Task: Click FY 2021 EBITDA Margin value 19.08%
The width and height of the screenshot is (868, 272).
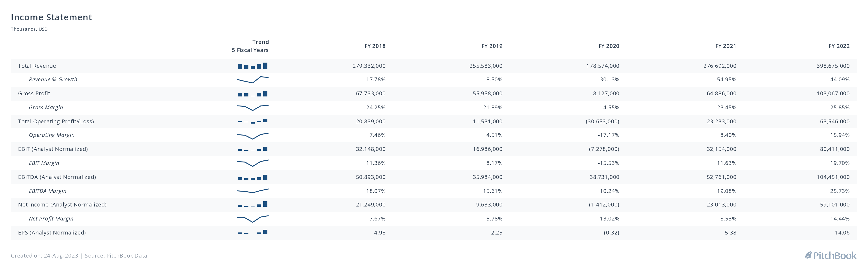Action: (x=726, y=191)
